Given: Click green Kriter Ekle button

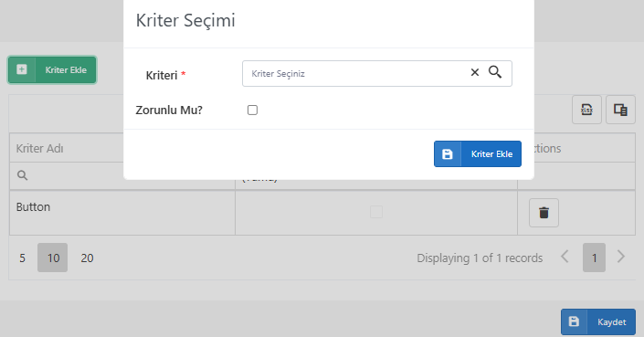Looking at the screenshot, I should (x=52, y=69).
